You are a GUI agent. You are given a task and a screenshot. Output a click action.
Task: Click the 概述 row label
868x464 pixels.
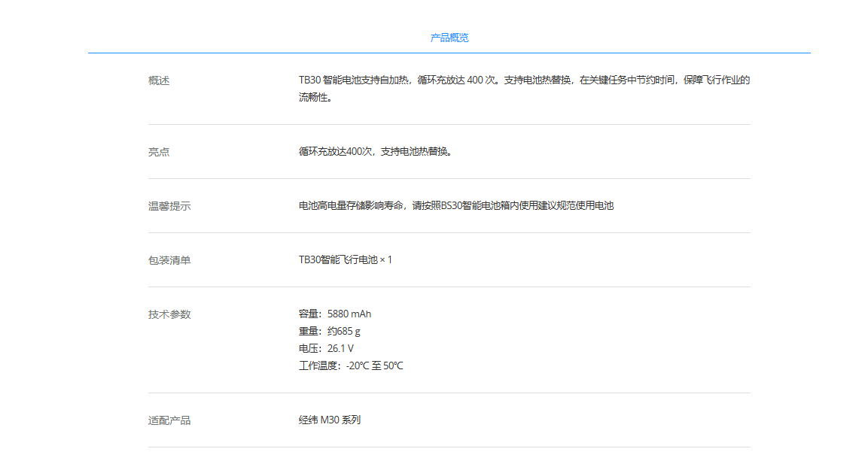159,80
